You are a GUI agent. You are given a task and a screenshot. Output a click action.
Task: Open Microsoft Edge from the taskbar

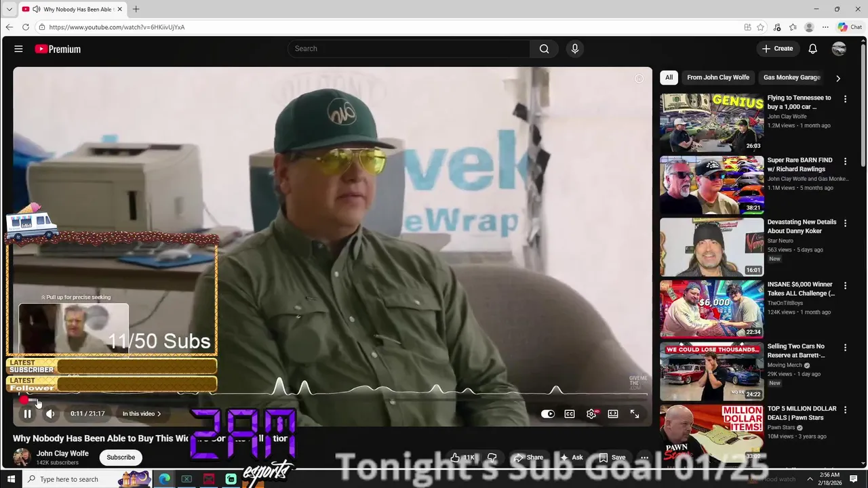[x=164, y=479]
